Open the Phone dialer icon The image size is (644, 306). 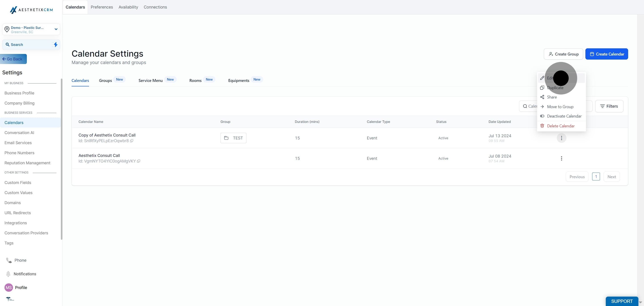[x=9, y=260]
